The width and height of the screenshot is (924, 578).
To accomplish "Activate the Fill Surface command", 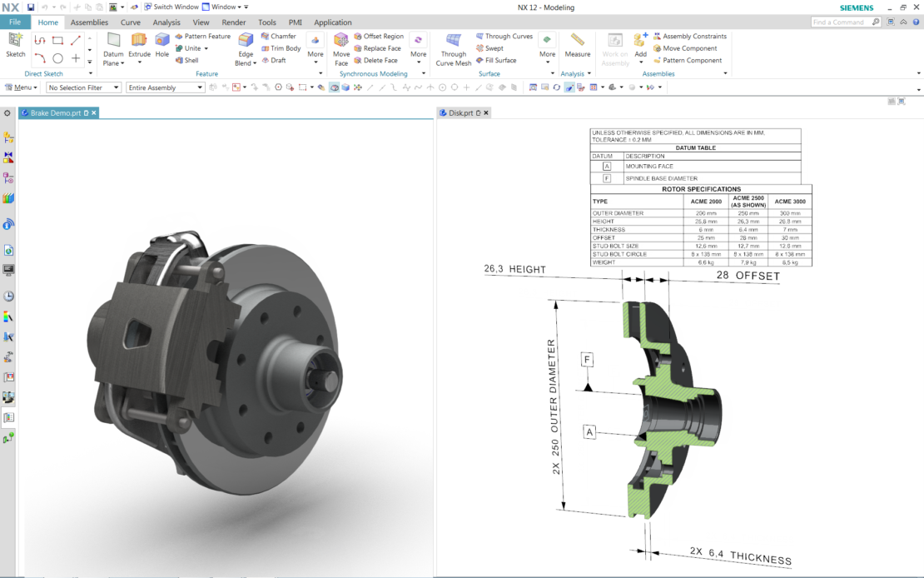I will 496,59.
